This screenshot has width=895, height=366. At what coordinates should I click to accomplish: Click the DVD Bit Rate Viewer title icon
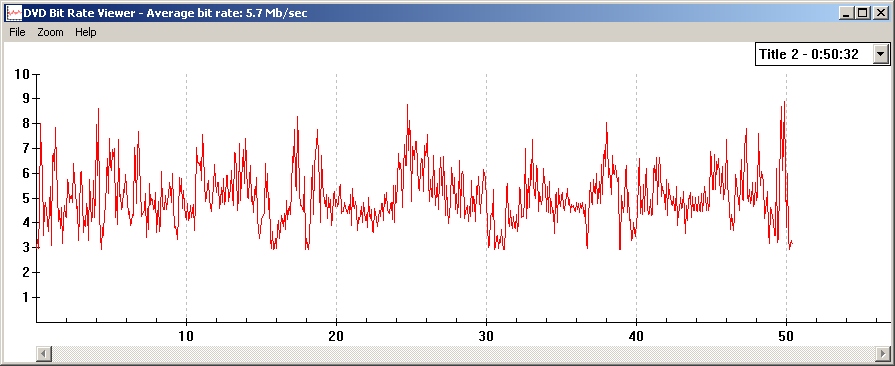click(14, 12)
